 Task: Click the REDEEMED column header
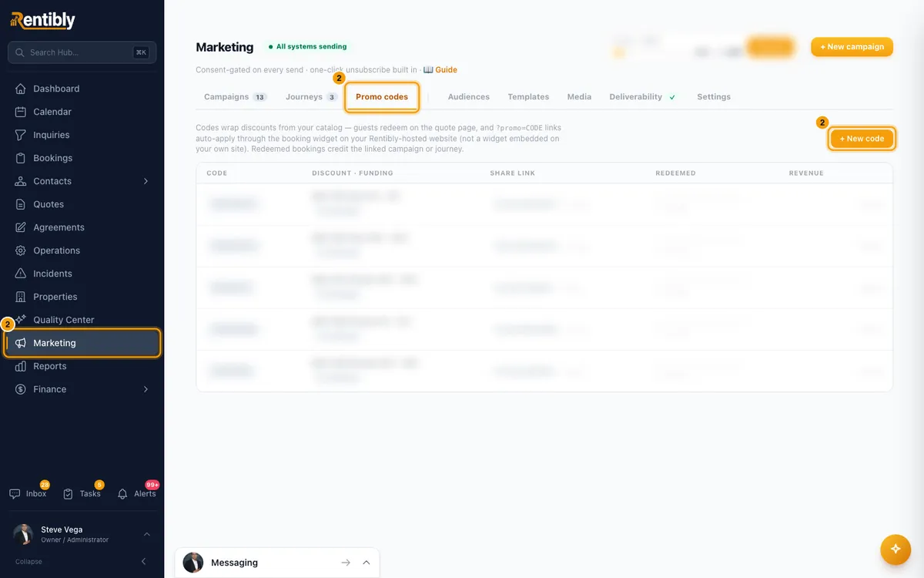pyautogui.click(x=675, y=173)
